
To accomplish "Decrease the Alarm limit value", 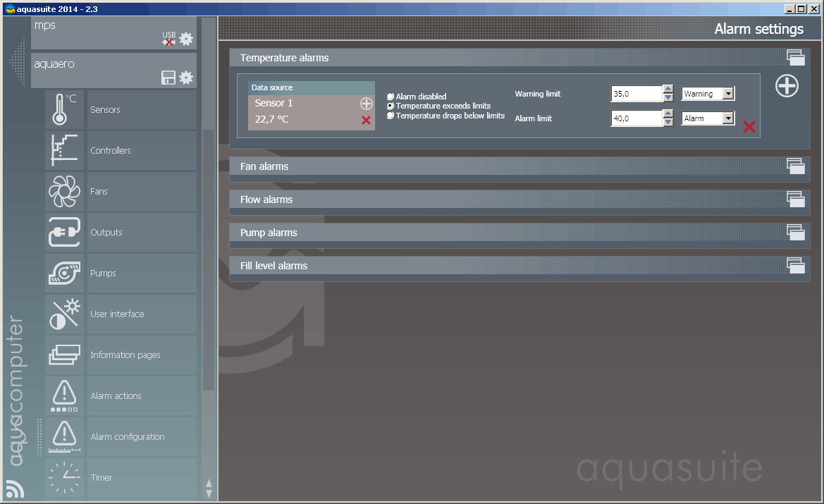I will (668, 123).
